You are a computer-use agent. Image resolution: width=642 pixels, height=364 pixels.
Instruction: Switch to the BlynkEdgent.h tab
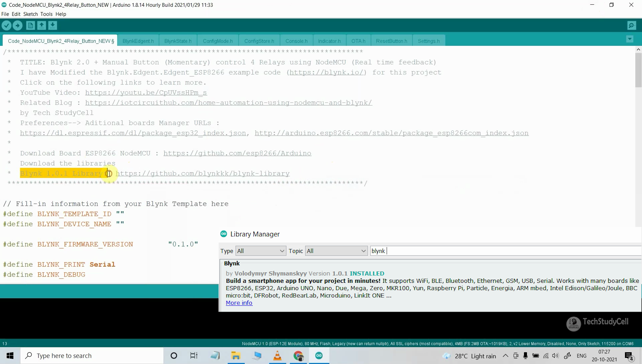point(138,41)
